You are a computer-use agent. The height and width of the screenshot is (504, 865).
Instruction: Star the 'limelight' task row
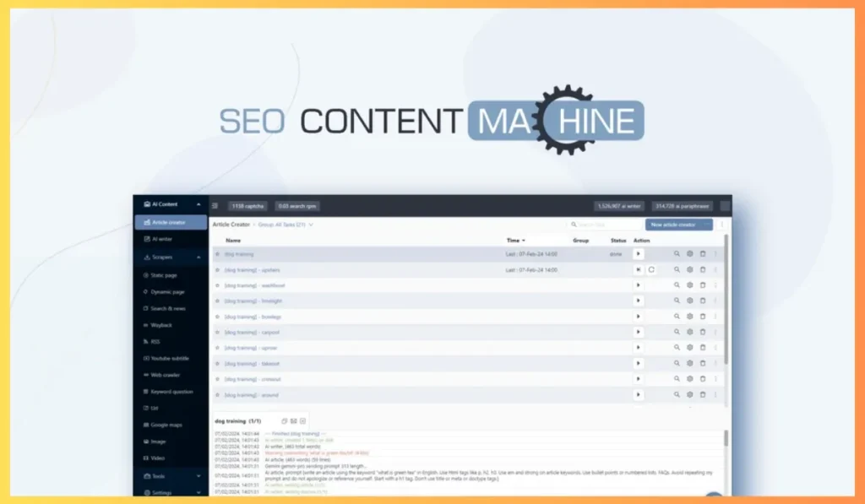pyautogui.click(x=217, y=301)
